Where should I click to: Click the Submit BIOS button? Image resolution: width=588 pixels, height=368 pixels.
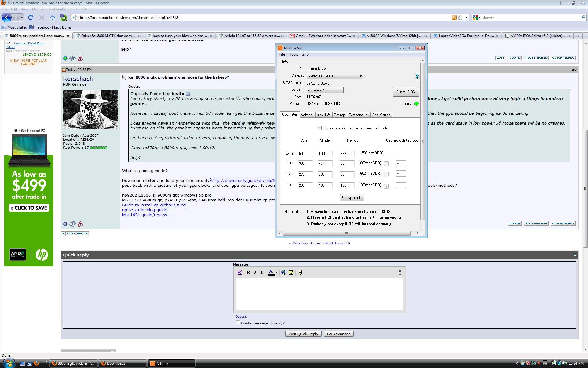[x=405, y=92]
